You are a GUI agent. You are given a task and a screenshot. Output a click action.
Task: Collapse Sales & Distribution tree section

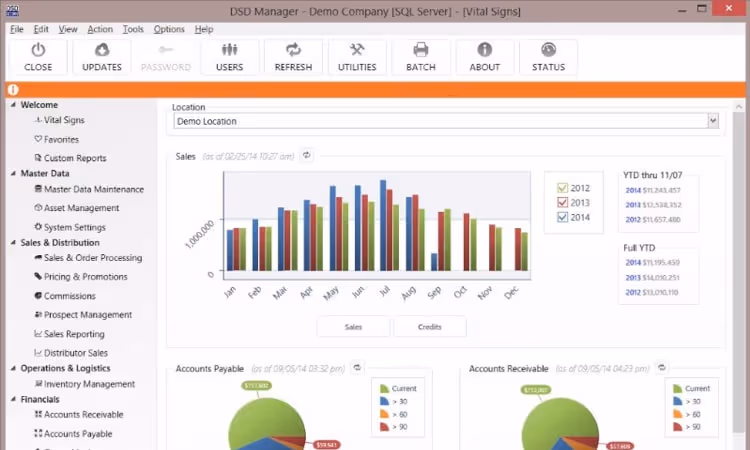pyautogui.click(x=13, y=242)
